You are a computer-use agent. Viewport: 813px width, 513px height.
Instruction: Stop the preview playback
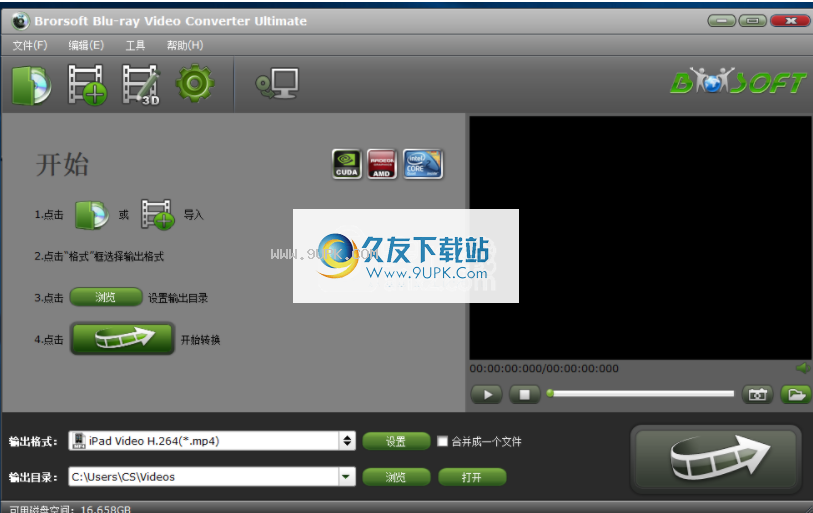click(x=524, y=395)
